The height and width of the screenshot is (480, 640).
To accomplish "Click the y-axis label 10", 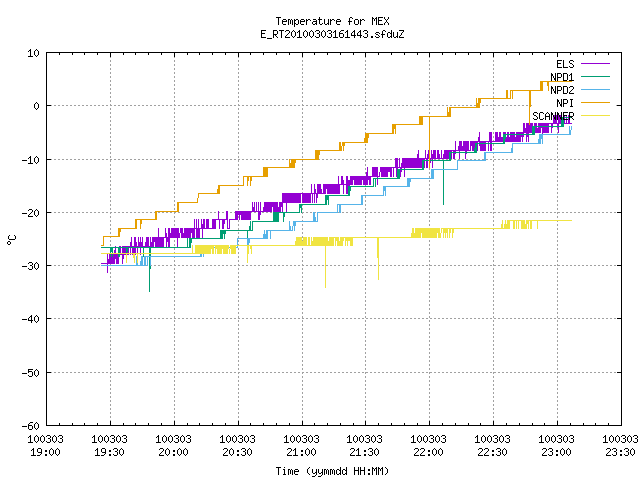I will [x=33, y=53].
